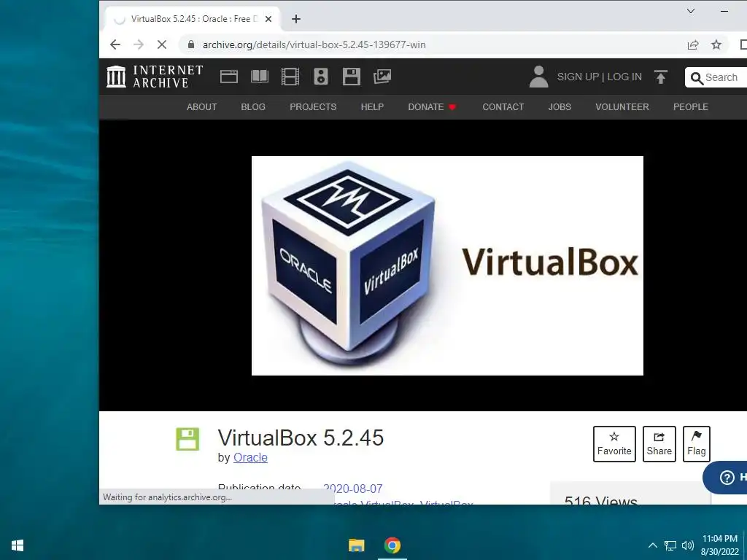Stop loading the page with X button
The height and width of the screenshot is (560, 747).
[162, 44]
